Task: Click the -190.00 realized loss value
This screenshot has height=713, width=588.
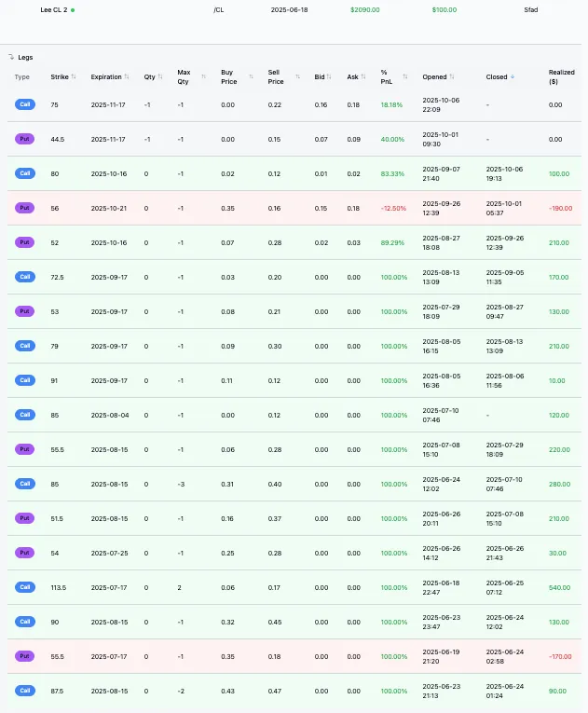Action: click(559, 208)
